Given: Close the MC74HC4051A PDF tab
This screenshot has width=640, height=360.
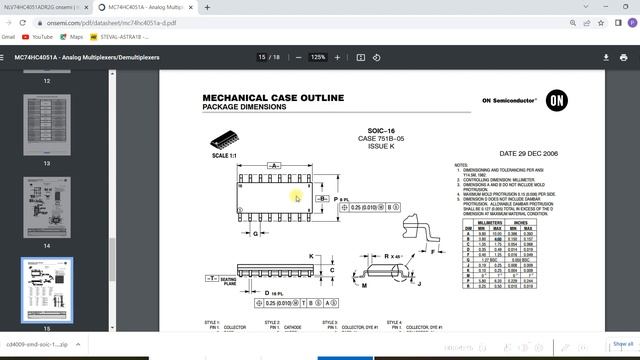Looking at the screenshot, I should coord(191,7).
